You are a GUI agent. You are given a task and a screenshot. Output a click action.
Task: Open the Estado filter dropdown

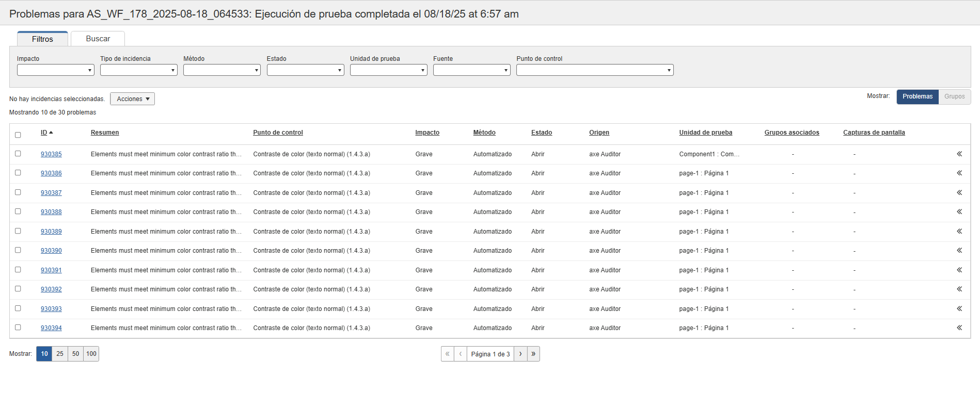click(x=305, y=70)
